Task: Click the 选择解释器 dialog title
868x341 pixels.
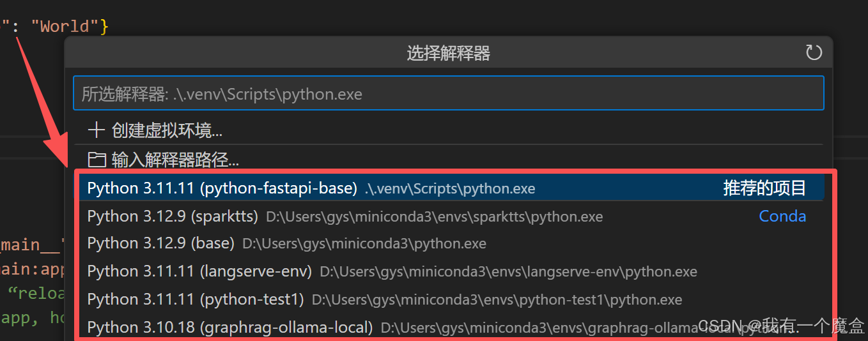Action: pyautogui.click(x=449, y=53)
